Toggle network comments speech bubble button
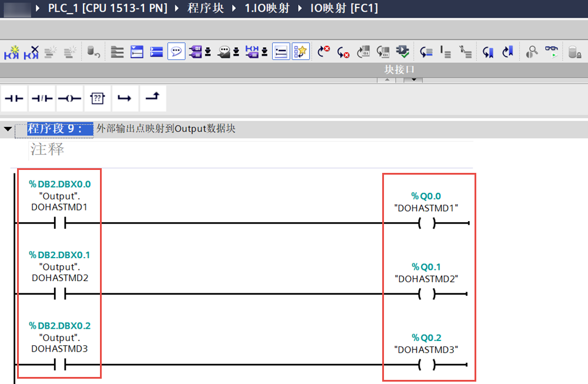The image size is (588, 384). pos(176,52)
